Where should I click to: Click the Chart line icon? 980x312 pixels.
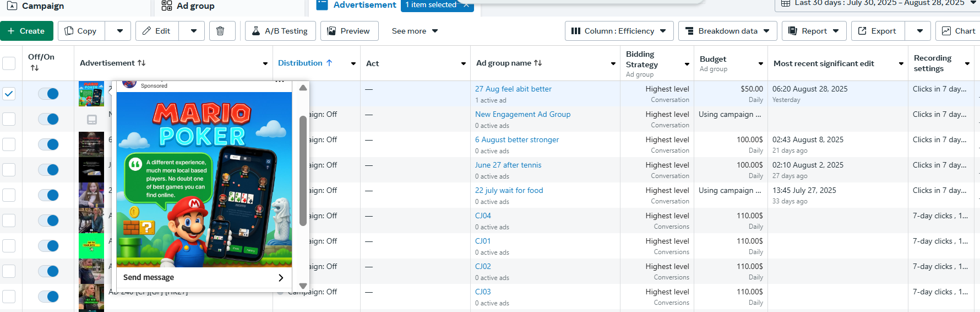pos(946,31)
